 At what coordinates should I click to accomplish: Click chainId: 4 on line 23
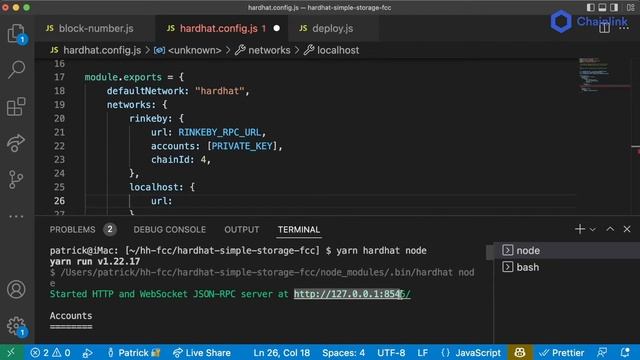178,160
